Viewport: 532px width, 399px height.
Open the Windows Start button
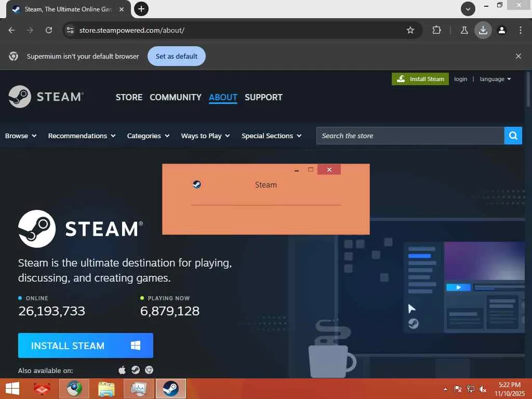12,389
